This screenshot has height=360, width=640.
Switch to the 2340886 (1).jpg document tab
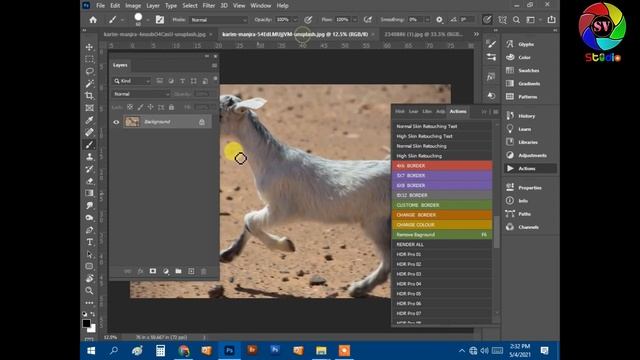(x=423, y=34)
